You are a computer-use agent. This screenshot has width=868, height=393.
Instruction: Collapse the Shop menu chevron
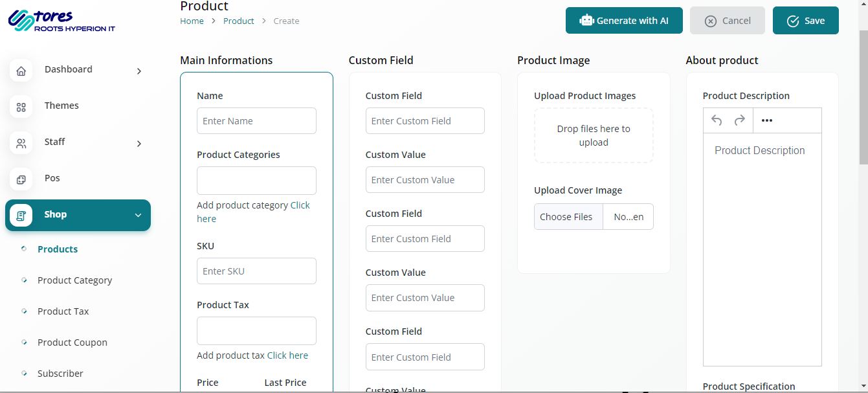click(138, 216)
